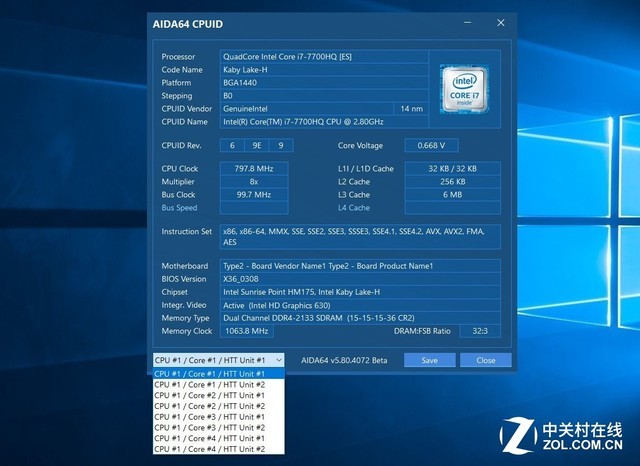
Task: Click the Save button
Action: 430,360
